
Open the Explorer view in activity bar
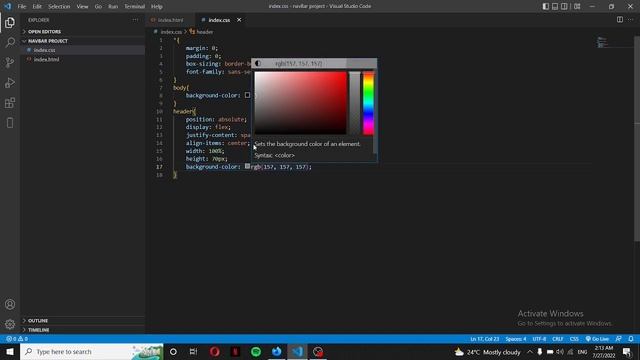(10, 22)
